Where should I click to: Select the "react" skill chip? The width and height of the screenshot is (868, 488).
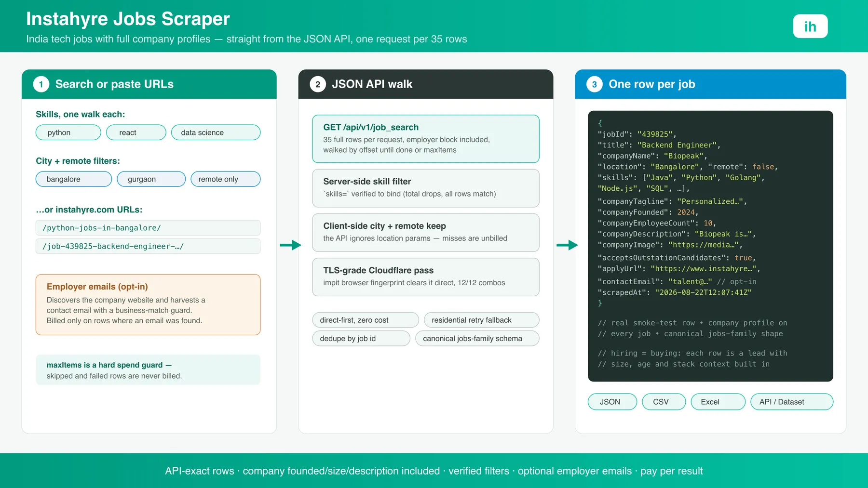pos(136,132)
